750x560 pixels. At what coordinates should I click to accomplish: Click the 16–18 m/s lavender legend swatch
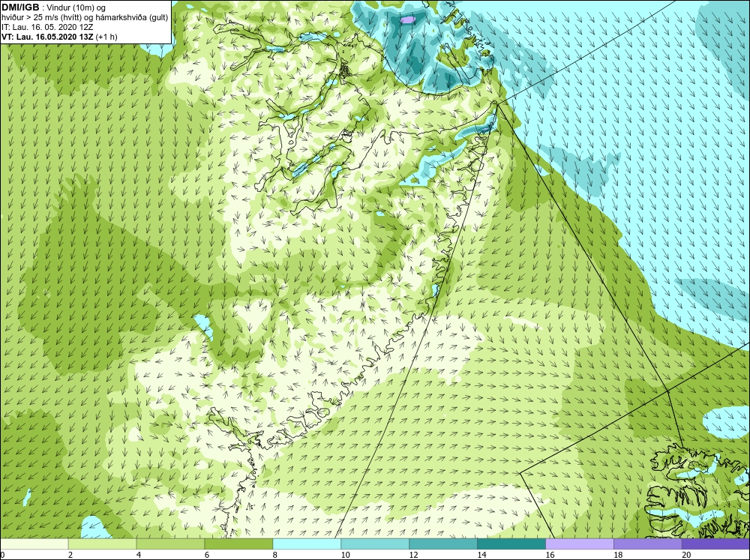tap(579, 544)
